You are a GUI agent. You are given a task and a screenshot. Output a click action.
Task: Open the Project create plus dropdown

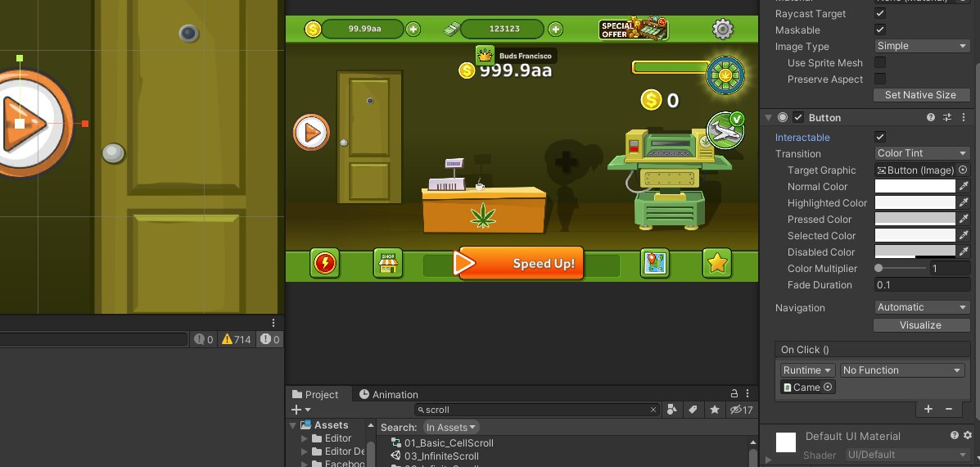300,410
